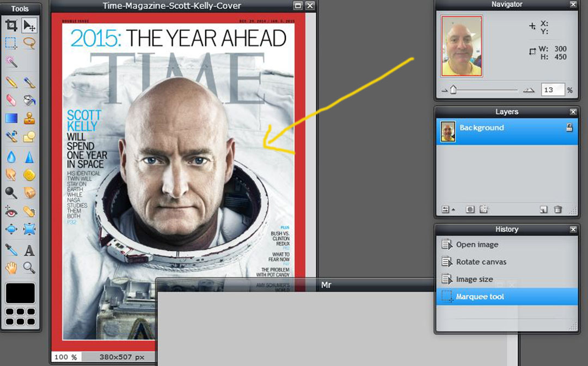
Task: Create a new layer in Layers panel
Action: [x=543, y=209]
